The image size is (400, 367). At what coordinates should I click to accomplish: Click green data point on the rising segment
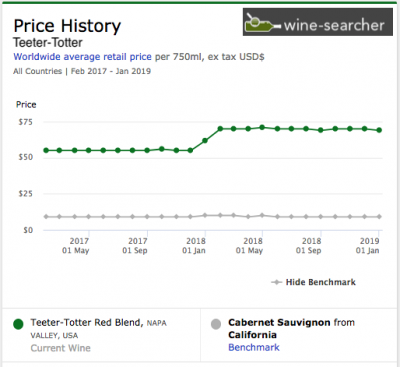[x=205, y=141]
